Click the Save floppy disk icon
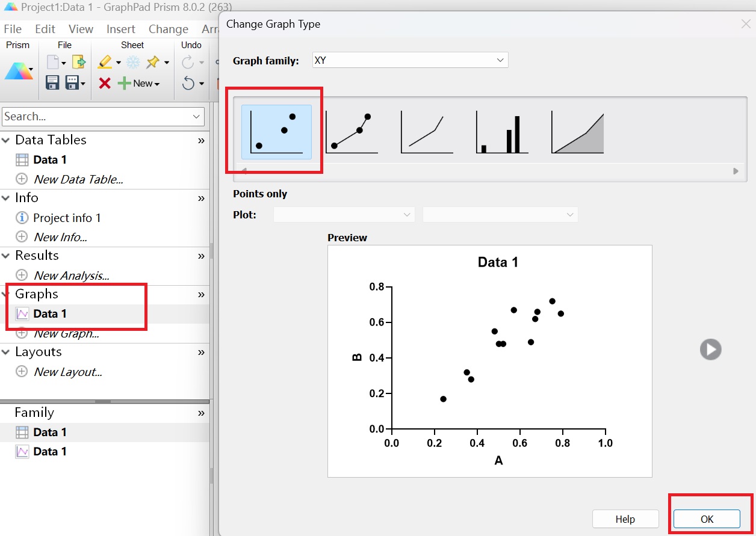The width and height of the screenshot is (756, 536). pyautogui.click(x=52, y=83)
